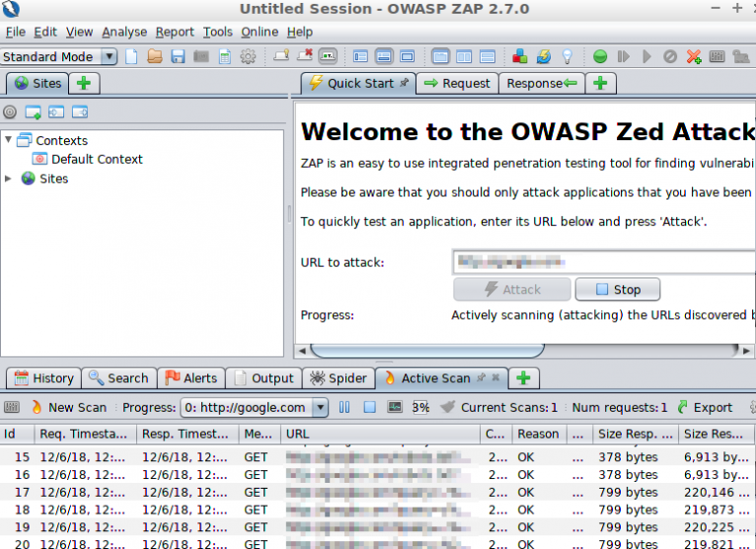Viewport: 756px width, 549px height.
Task: Click the New Scan button
Action: tap(69, 407)
